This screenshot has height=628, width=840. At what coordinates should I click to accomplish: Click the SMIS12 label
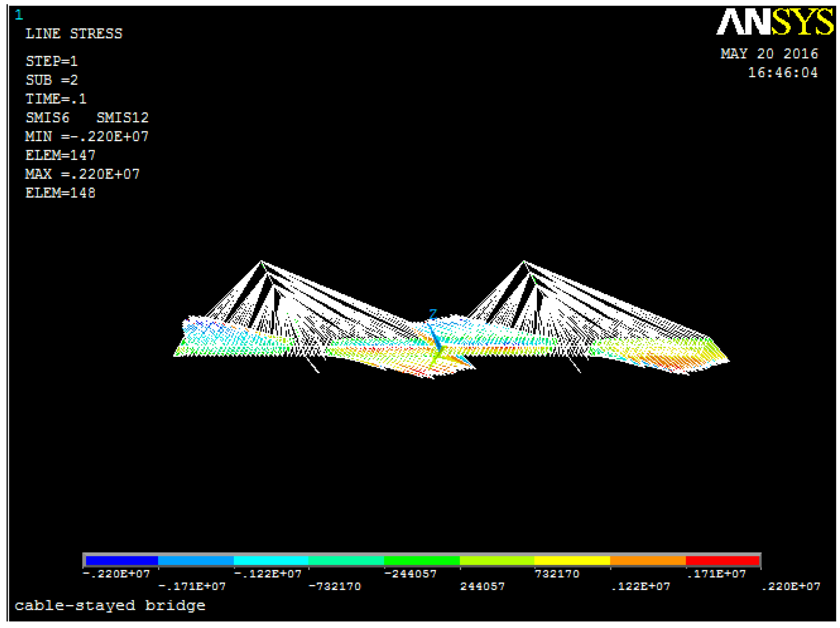pyautogui.click(x=122, y=117)
